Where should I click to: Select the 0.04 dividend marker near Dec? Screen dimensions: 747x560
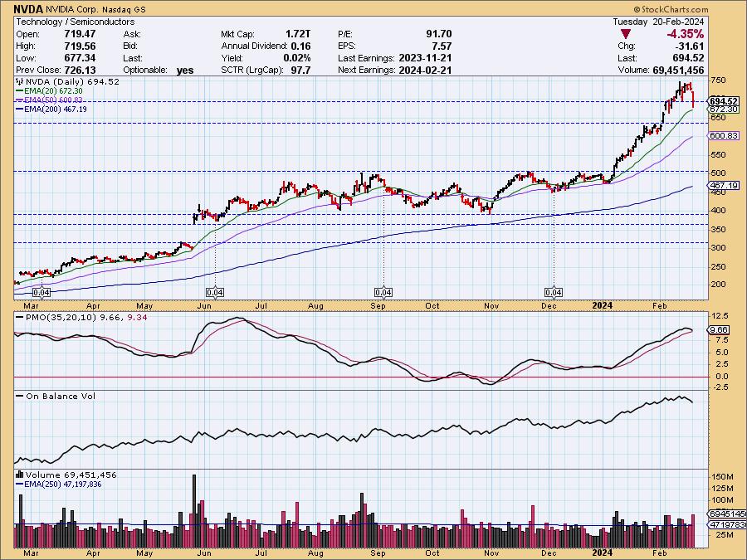(x=553, y=292)
